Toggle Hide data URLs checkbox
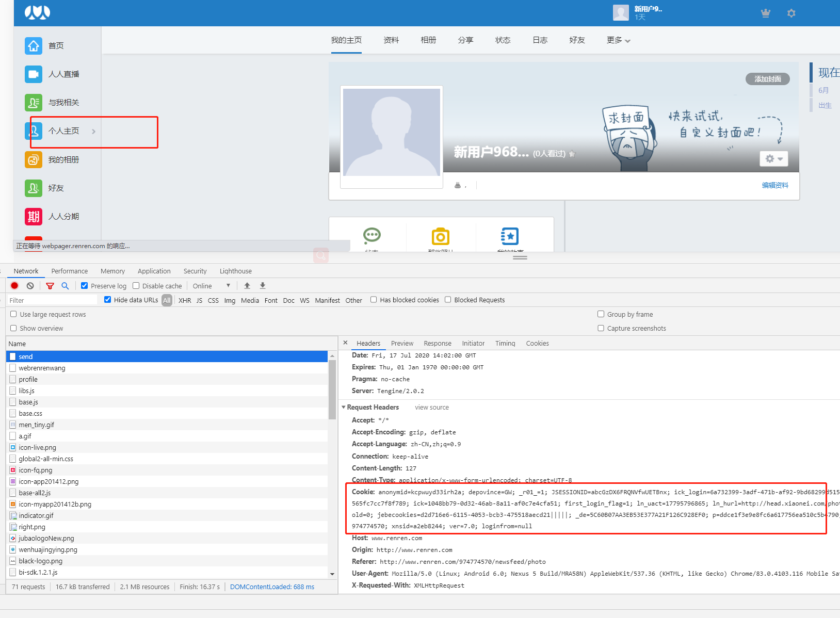The height and width of the screenshot is (618, 840). pyautogui.click(x=108, y=300)
